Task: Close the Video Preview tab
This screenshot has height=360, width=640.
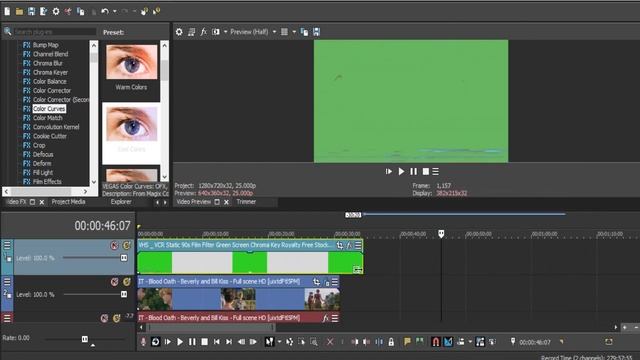Action: (x=226, y=202)
